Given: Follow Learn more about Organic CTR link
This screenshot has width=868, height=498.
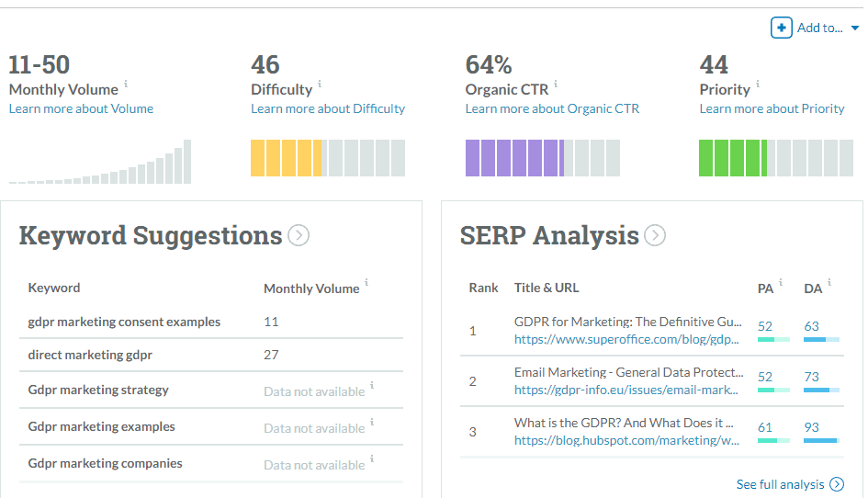Looking at the screenshot, I should click(x=552, y=108).
